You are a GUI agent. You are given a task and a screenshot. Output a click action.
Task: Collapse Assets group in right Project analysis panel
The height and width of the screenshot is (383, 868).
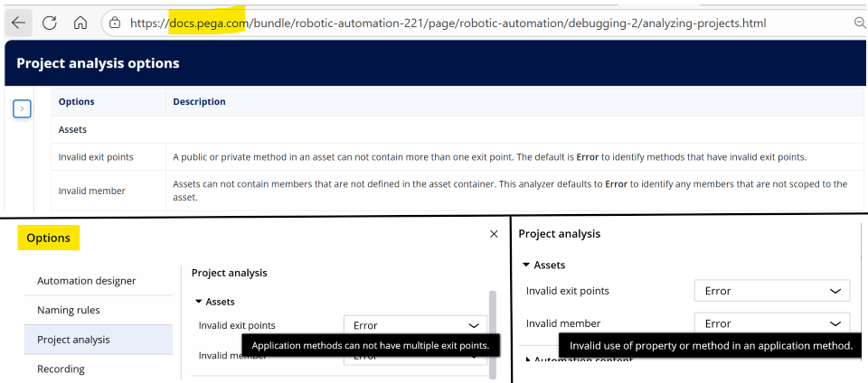point(527,266)
